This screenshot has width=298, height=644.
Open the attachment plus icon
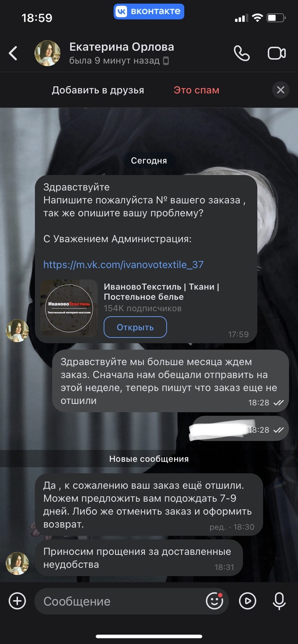pos(17,601)
